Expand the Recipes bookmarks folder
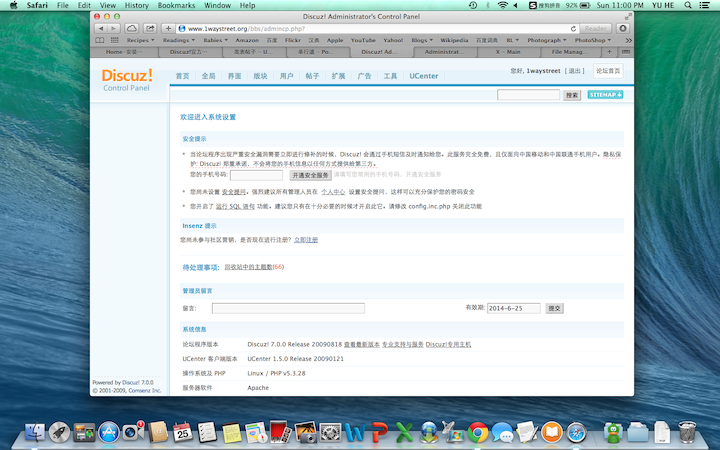The width and height of the screenshot is (720, 450). 141,40
